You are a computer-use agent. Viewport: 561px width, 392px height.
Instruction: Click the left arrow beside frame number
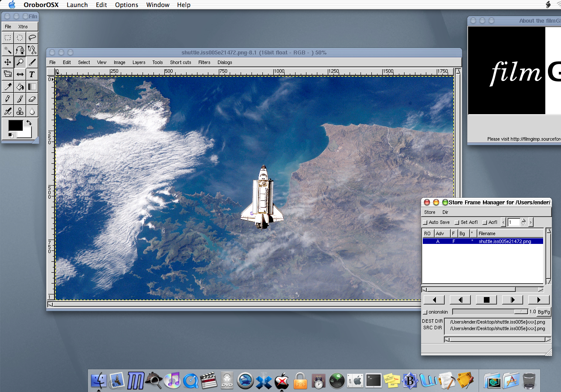click(503, 222)
